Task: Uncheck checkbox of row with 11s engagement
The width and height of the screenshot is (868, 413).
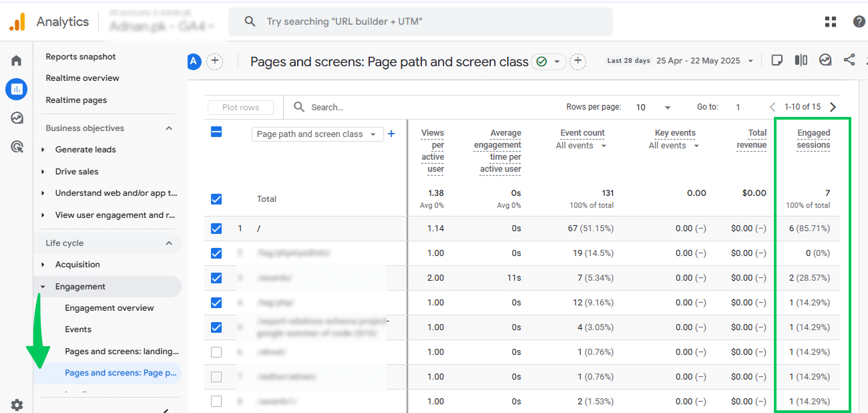Action: coord(216,278)
